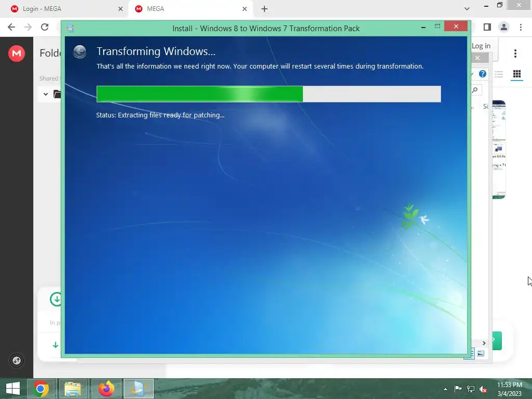Click the circled download icon in MEGA

click(56, 299)
